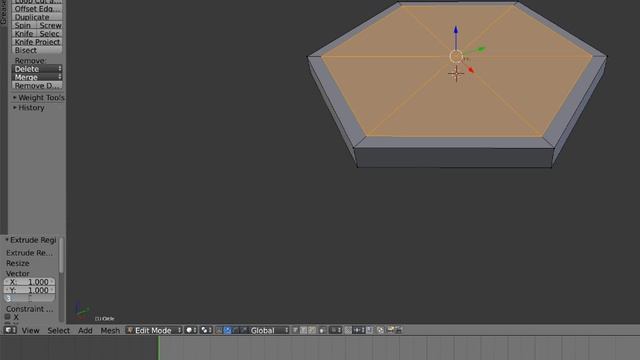Viewport: 640px width, 360px height.
Task: Open the View menu
Action: [31, 330]
